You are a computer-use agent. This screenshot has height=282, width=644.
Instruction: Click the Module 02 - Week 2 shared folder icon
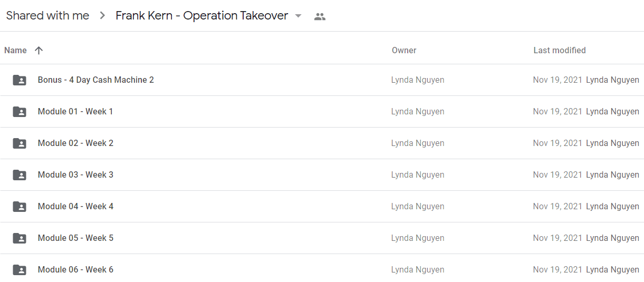pos(20,143)
